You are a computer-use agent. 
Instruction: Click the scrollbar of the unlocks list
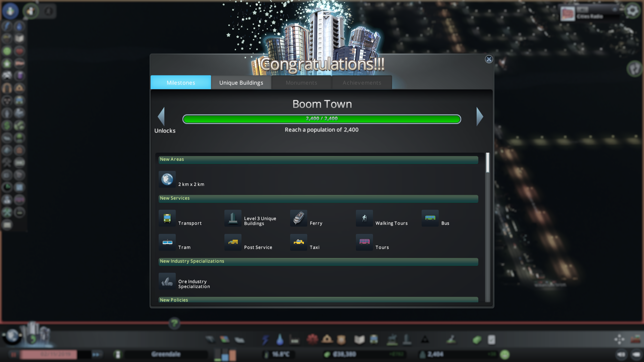coord(488,163)
